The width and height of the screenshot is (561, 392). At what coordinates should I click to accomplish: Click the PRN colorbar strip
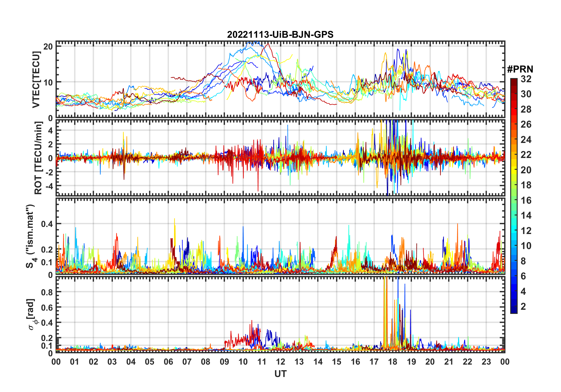(514, 196)
